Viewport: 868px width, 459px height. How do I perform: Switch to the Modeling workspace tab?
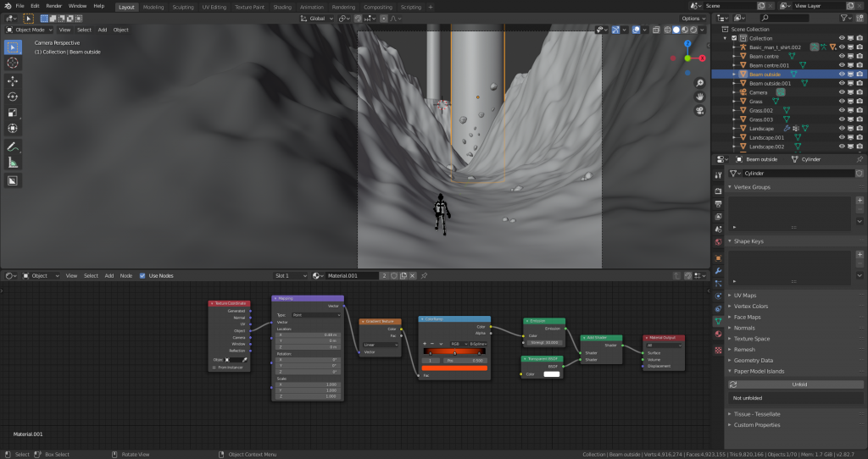[153, 7]
